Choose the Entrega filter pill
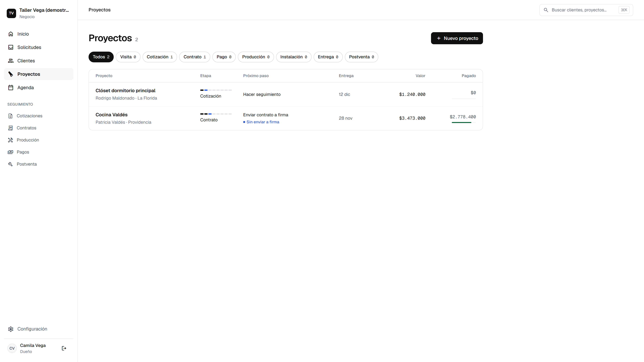 328,57
